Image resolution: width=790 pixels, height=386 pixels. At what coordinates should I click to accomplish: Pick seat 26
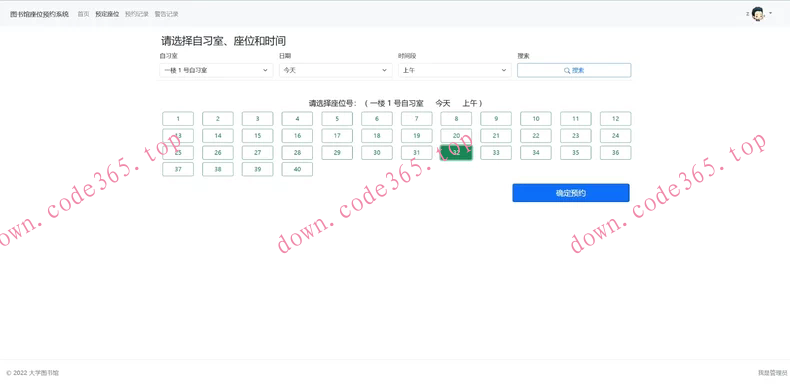point(218,153)
